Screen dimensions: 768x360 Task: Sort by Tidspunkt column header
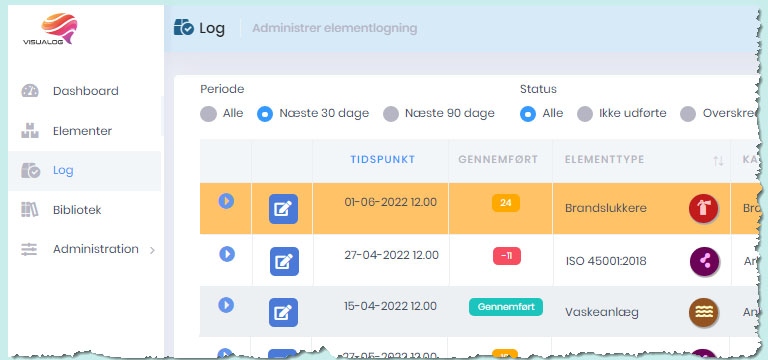[383, 160]
